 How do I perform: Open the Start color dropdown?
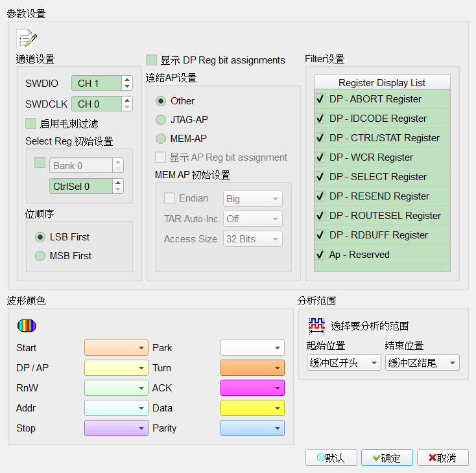pos(116,348)
